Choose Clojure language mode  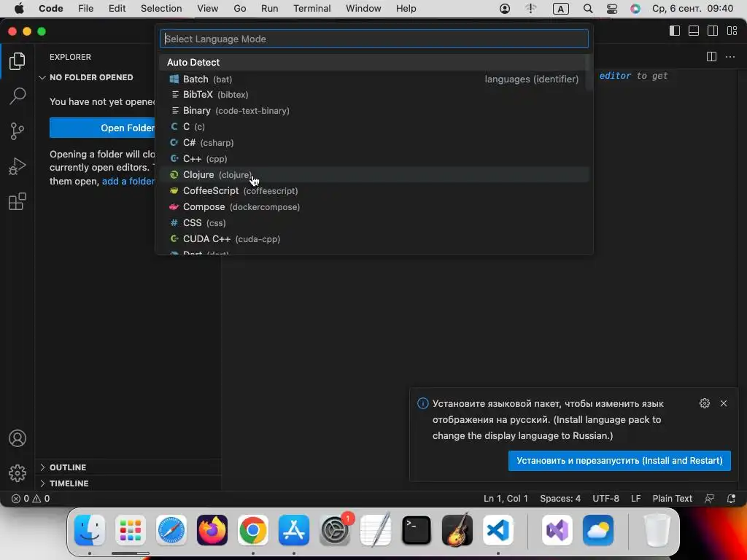(373, 175)
